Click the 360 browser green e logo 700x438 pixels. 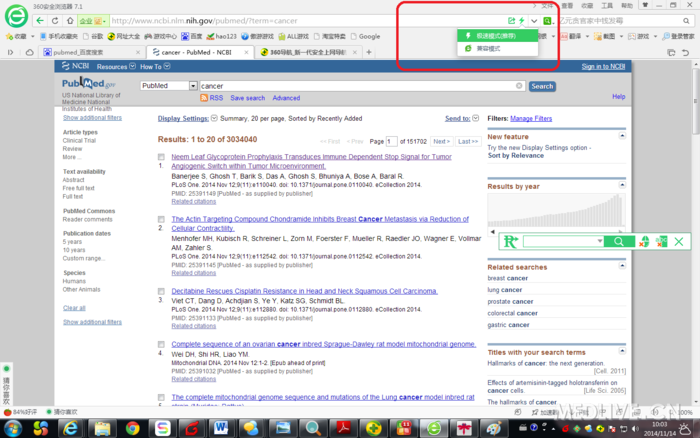pos(17,17)
